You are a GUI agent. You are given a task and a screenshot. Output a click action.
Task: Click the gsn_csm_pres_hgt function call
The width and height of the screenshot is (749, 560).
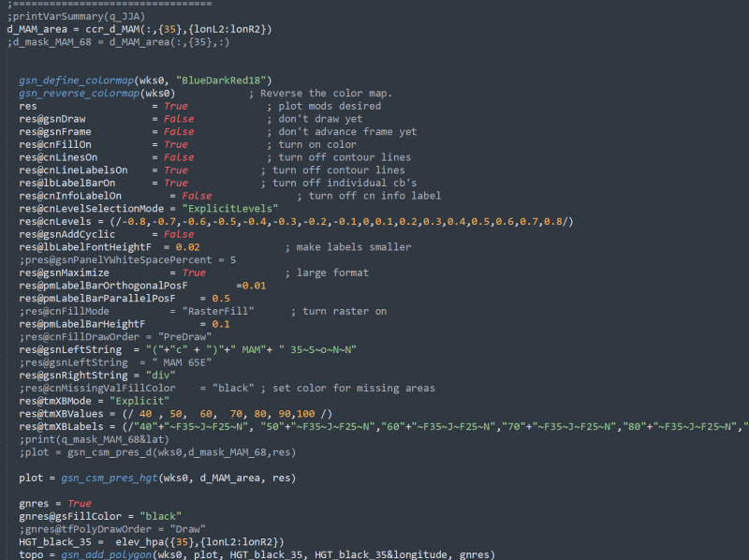[112, 478]
